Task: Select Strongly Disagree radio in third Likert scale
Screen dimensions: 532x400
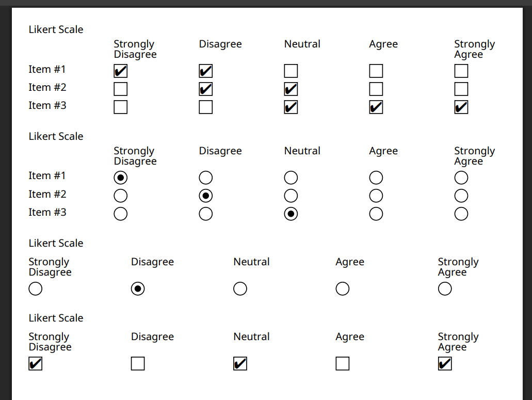Action: pos(35,289)
